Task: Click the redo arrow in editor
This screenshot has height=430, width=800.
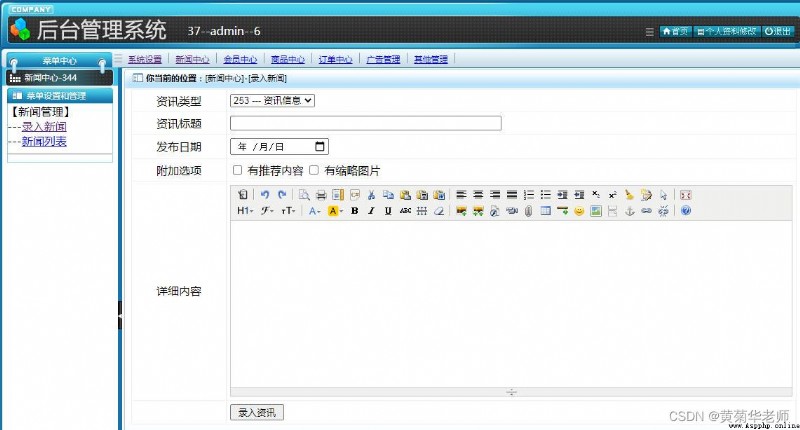Action: coord(282,195)
